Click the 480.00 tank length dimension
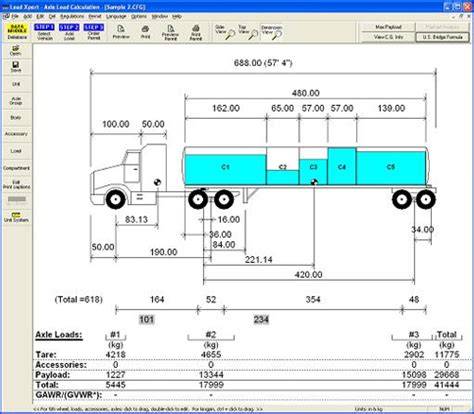This screenshot has height=414, width=474. point(306,93)
